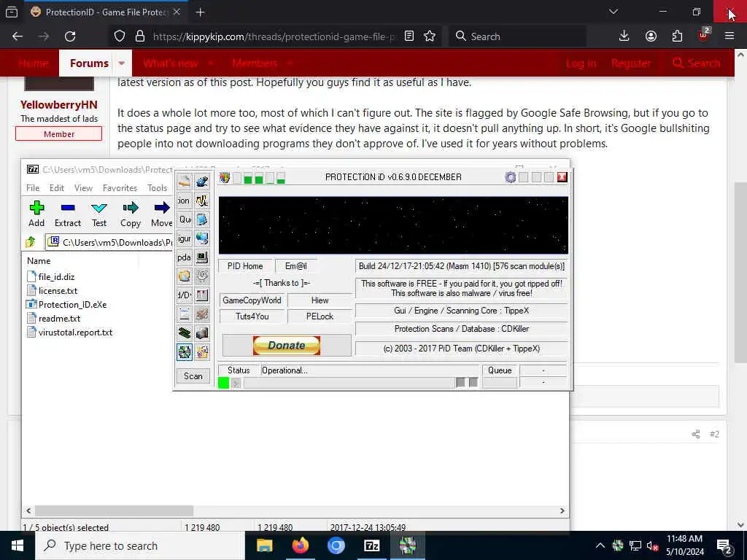Open the Firefox extensions puzzle icon
Image resolution: width=747 pixels, height=560 pixels.
click(x=677, y=36)
